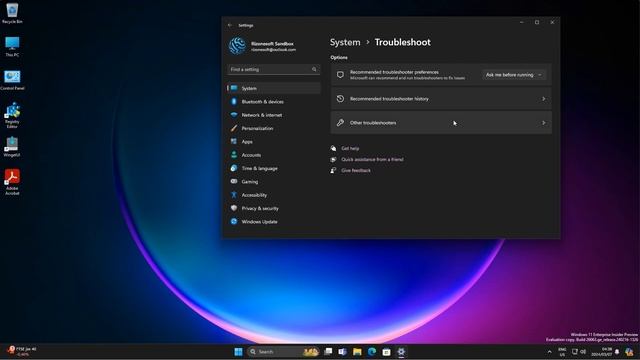This screenshot has height=360, width=640.
Task: Click the System icon in the sidebar
Action: tap(234, 88)
